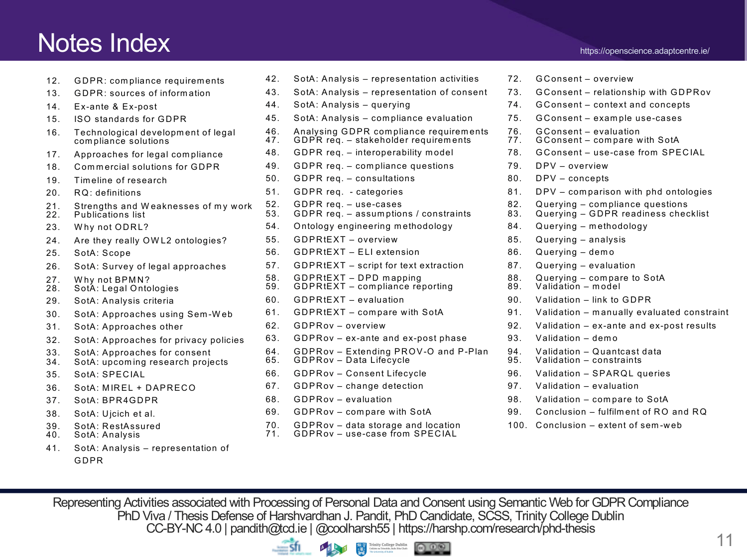Click 'DPV – comparison with phd ontologies'
747x560 pixels.
click(x=624, y=192)
